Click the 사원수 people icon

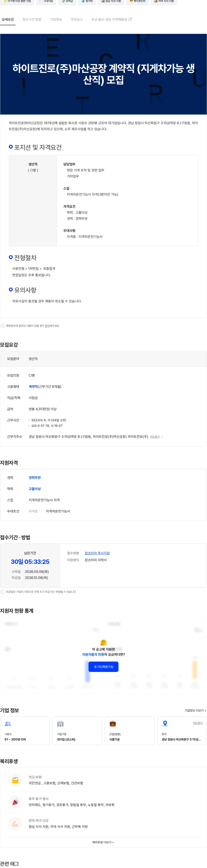coord(8,724)
